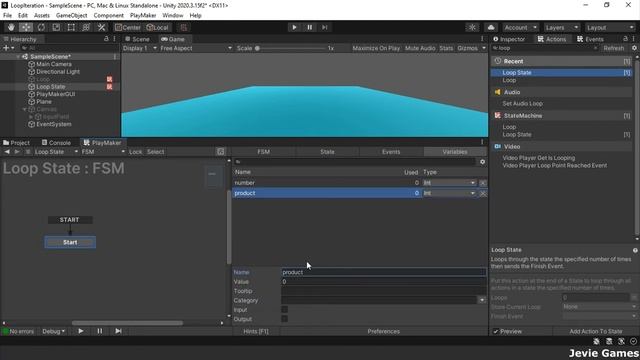Collapse the Canvas tree node
This screenshot has height=360, width=640.
[x=24, y=109]
